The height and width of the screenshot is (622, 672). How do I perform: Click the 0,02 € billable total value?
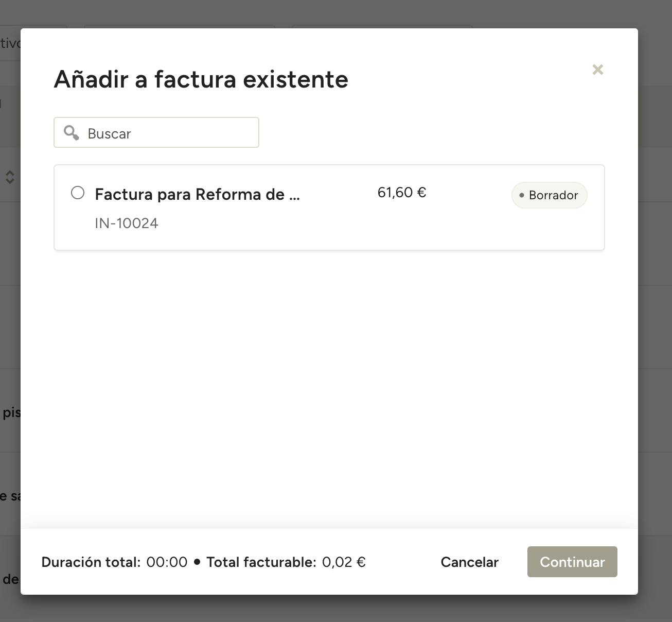click(x=344, y=562)
